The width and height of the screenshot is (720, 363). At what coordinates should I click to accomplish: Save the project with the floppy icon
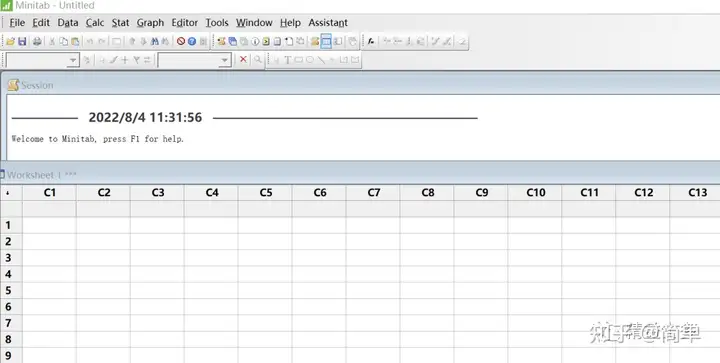tap(22, 41)
